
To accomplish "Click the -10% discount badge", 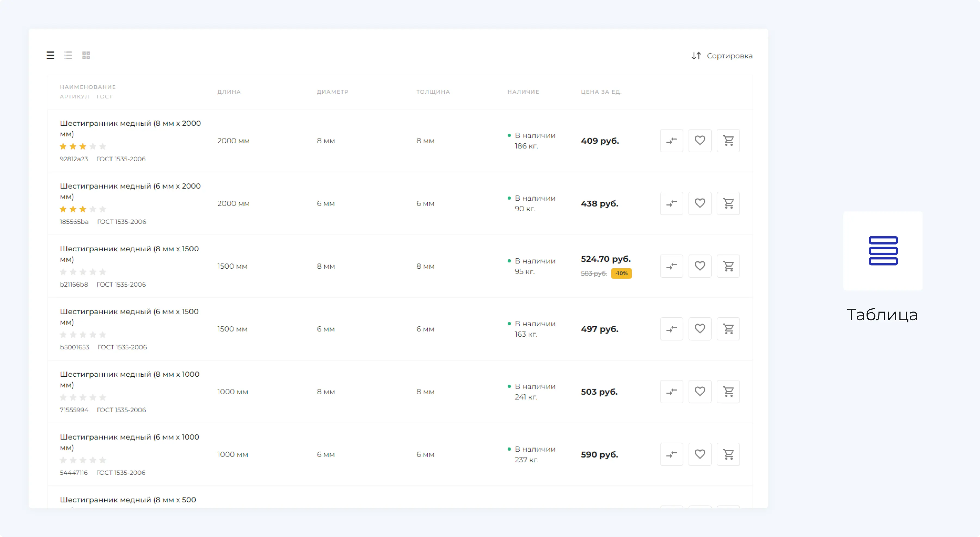I will [621, 274].
